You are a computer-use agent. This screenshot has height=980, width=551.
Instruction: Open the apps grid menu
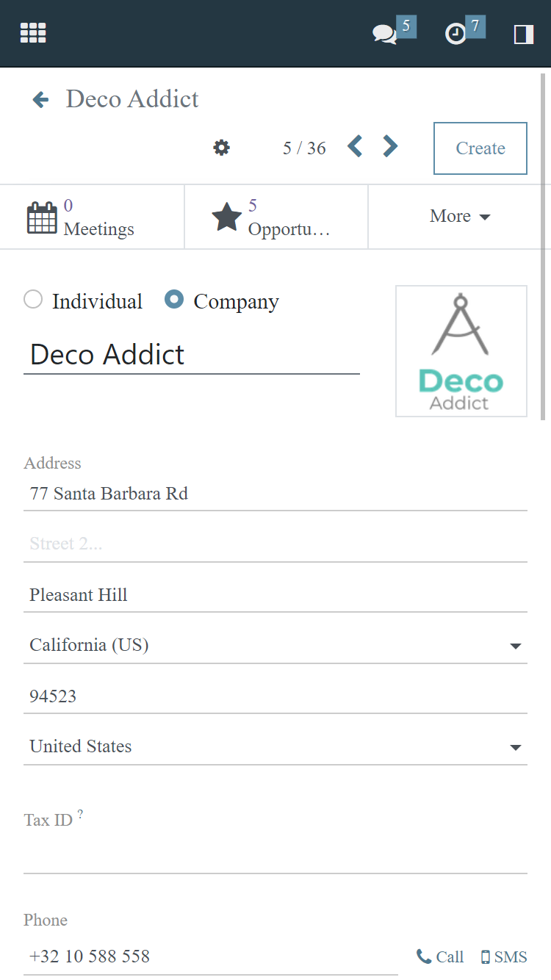tap(33, 33)
